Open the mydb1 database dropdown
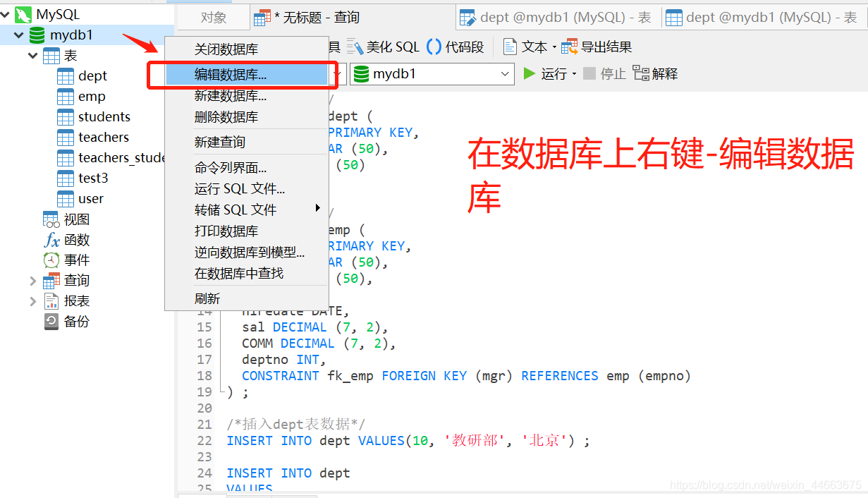This screenshot has height=498, width=868. [506, 74]
